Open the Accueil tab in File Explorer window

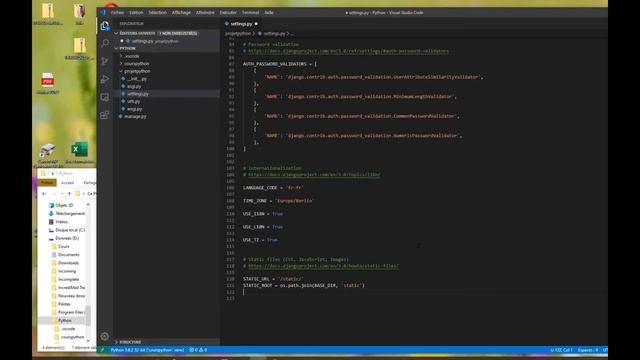tap(67, 182)
